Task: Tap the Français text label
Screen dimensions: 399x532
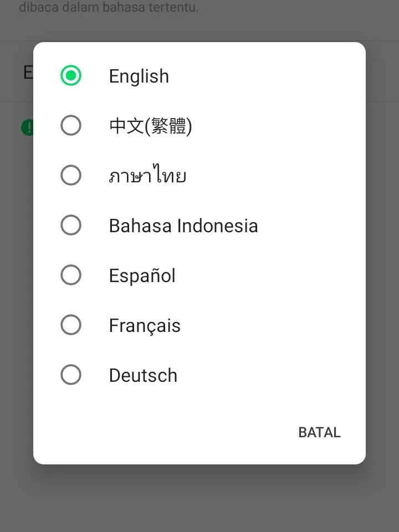Action: (144, 325)
